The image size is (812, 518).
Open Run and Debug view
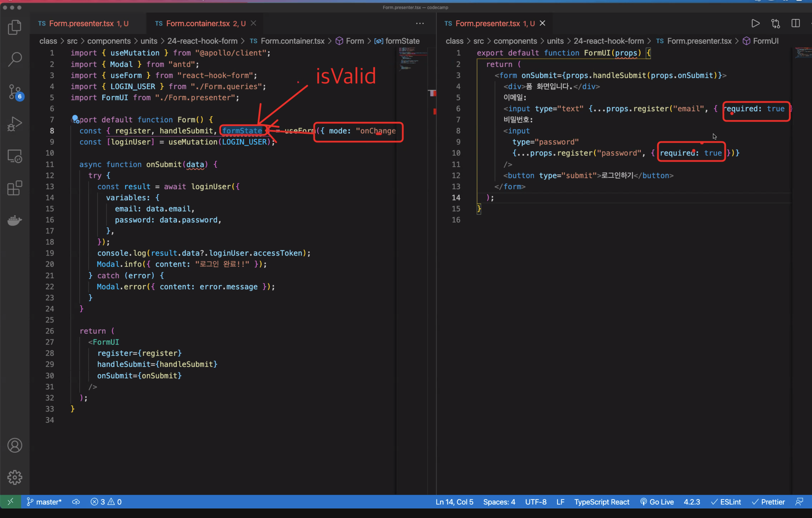pyautogui.click(x=15, y=124)
